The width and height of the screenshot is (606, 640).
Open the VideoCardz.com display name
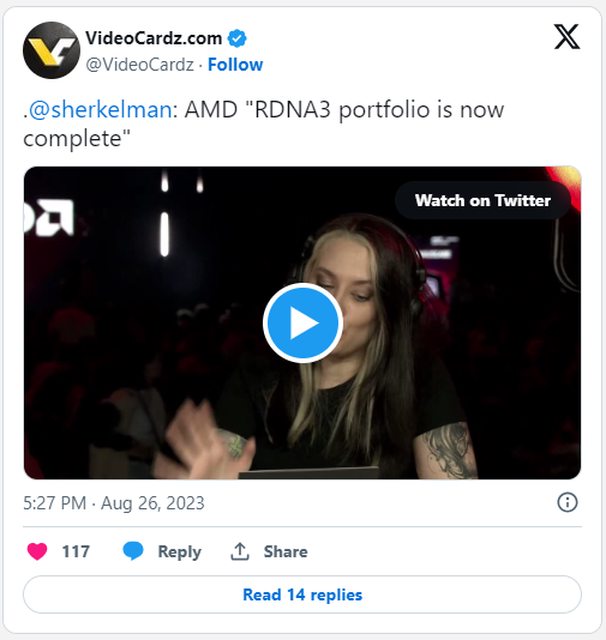[x=153, y=38]
